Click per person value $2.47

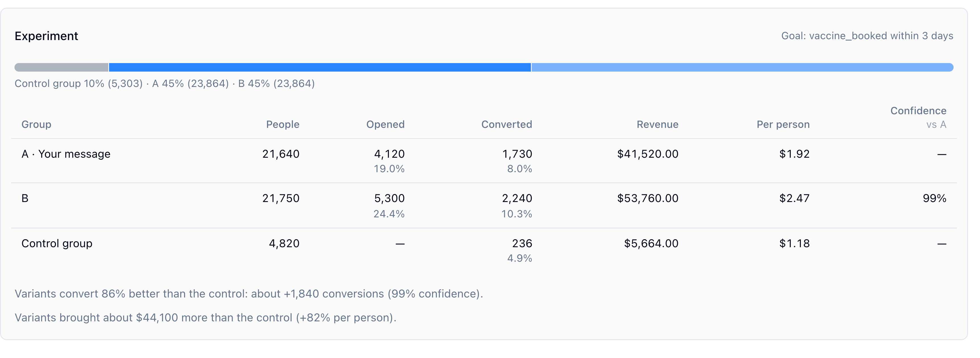[794, 198]
